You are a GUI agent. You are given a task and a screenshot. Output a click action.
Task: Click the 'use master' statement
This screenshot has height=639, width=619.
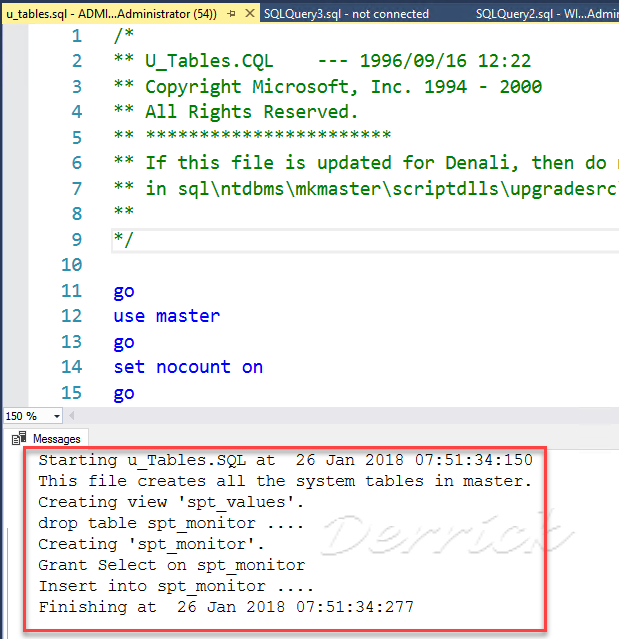click(167, 316)
